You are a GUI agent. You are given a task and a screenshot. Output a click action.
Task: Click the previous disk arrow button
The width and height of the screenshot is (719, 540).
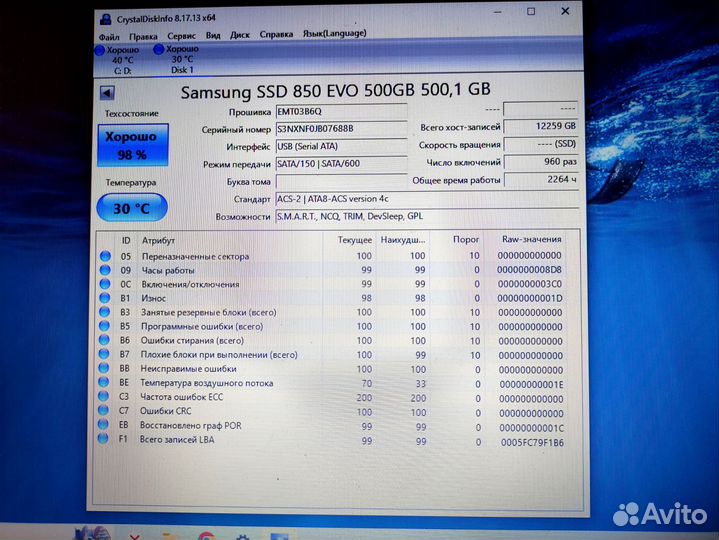(107, 93)
